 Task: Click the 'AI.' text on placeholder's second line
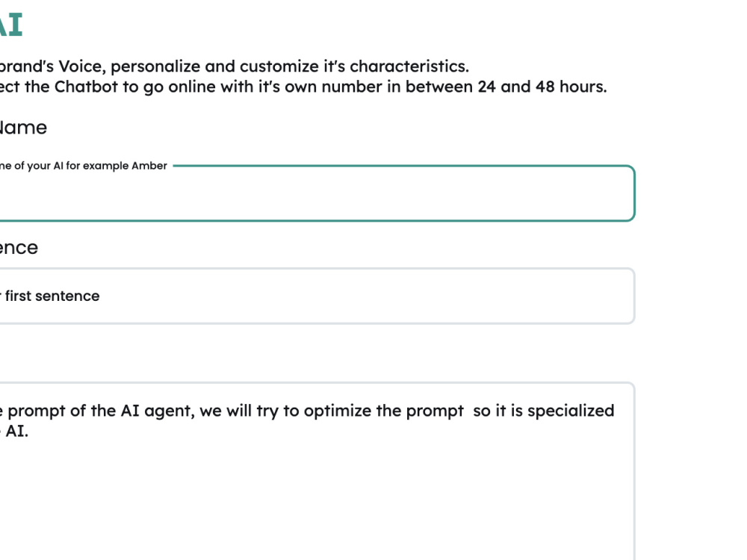pos(16,431)
